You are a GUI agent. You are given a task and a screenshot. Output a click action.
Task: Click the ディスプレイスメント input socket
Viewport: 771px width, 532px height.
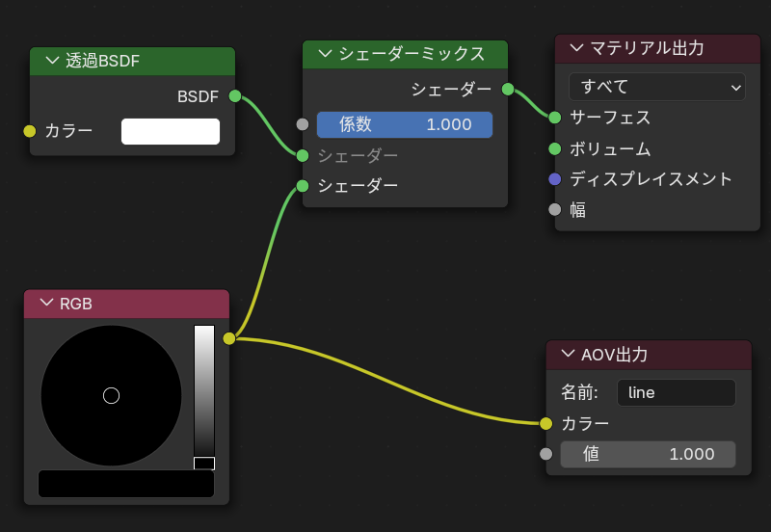click(554, 179)
